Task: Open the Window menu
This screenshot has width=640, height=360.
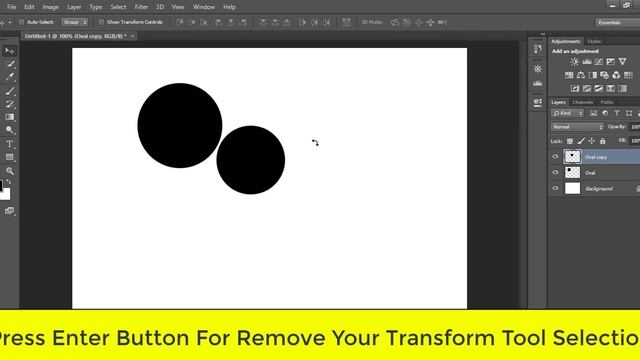Action: click(204, 7)
